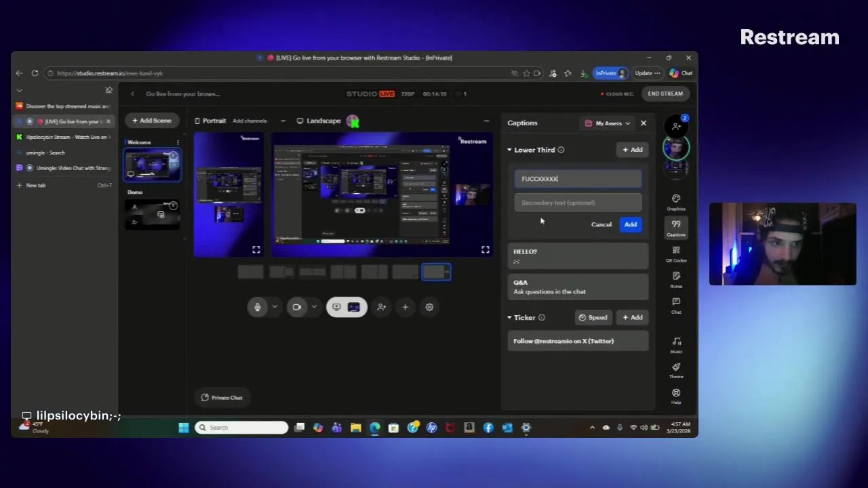This screenshot has width=868, height=488.
Task: Open the Theme panel
Action: point(676,370)
